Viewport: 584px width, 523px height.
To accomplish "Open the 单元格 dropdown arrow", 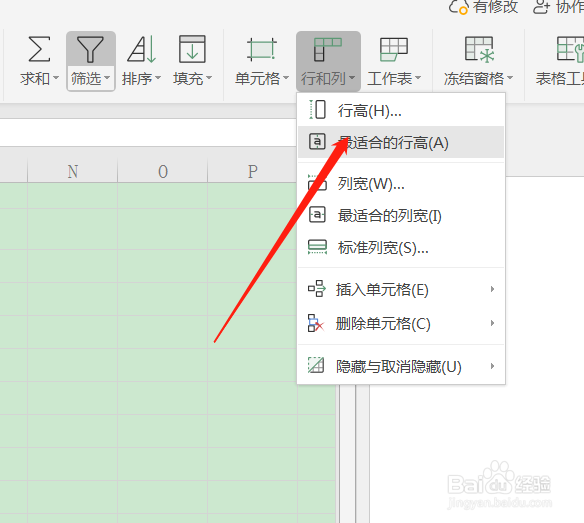I will (x=286, y=78).
